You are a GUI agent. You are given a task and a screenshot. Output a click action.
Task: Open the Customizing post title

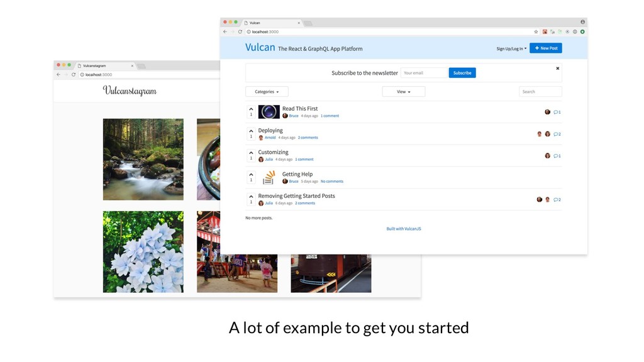click(x=273, y=152)
